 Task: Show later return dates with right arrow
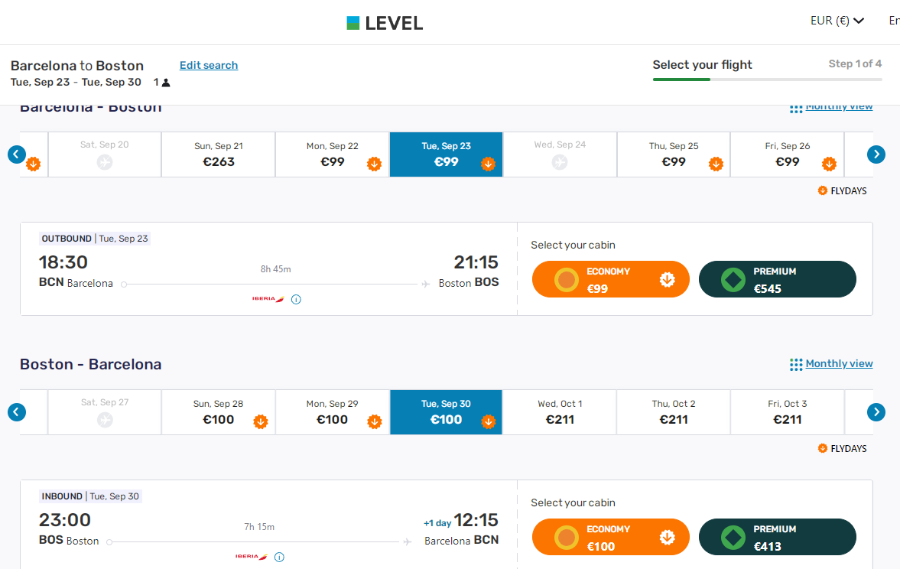(876, 412)
